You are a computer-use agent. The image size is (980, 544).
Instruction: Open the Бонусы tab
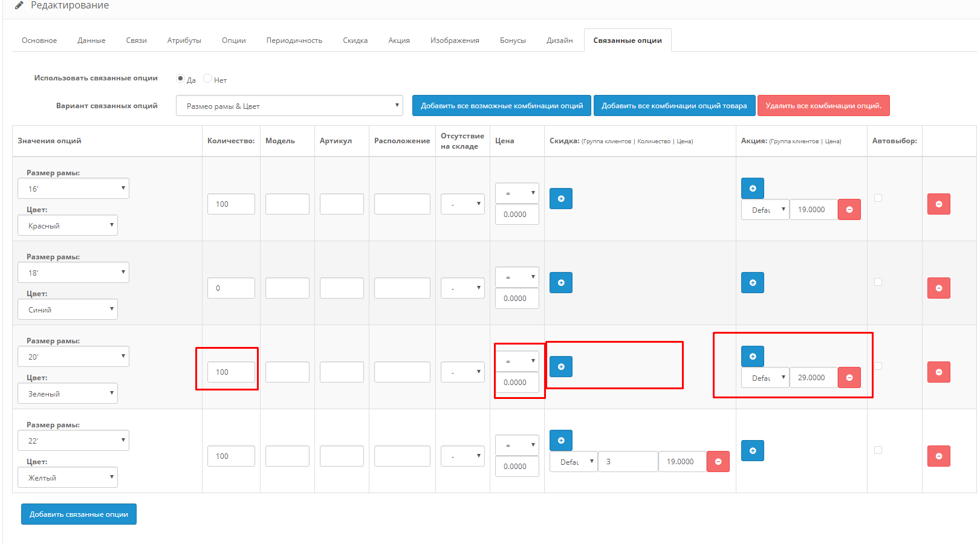pyautogui.click(x=513, y=40)
